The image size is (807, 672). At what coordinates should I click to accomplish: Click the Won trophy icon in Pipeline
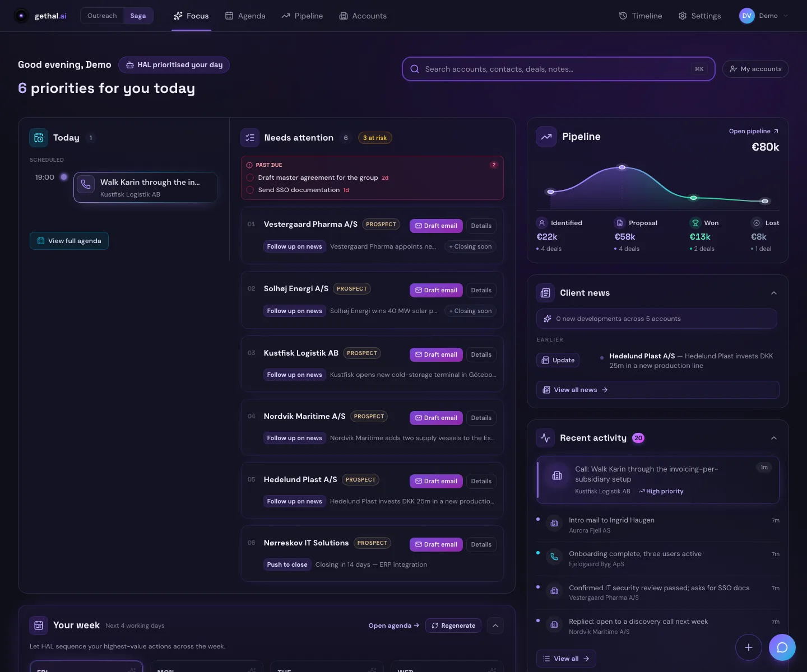695,223
